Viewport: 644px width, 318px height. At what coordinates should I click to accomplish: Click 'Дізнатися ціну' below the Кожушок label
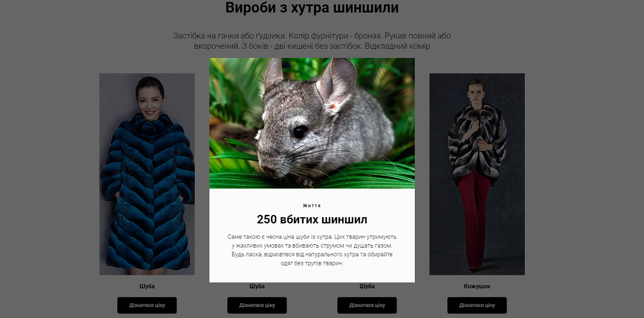click(x=477, y=305)
